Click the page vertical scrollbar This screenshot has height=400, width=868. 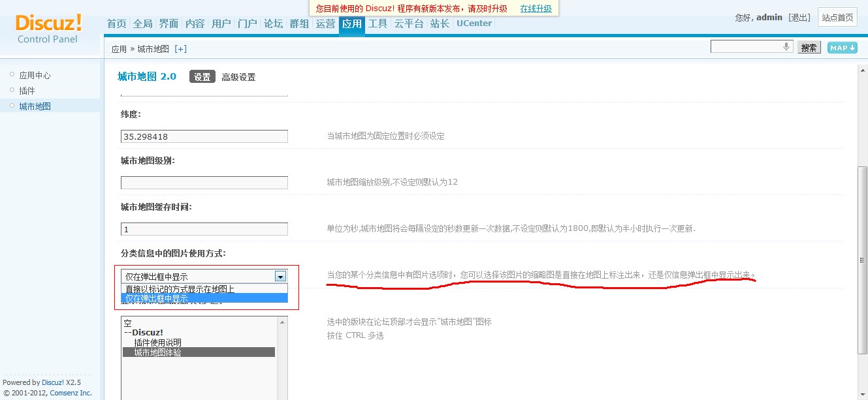click(x=862, y=261)
